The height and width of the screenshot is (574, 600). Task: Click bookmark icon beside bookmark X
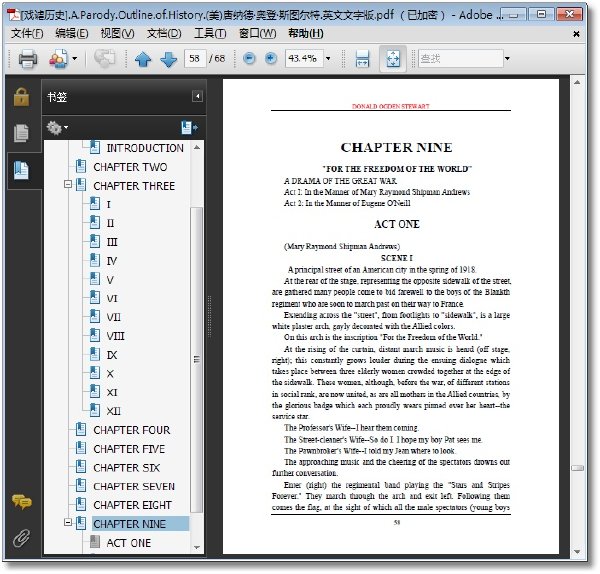click(x=95, y=373)
